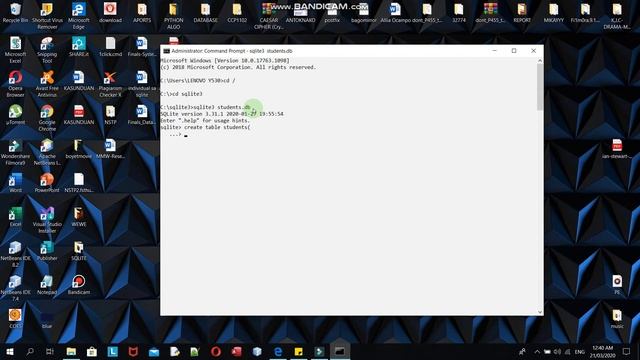Select the PYTHON ALGO folder

point(173,16)
